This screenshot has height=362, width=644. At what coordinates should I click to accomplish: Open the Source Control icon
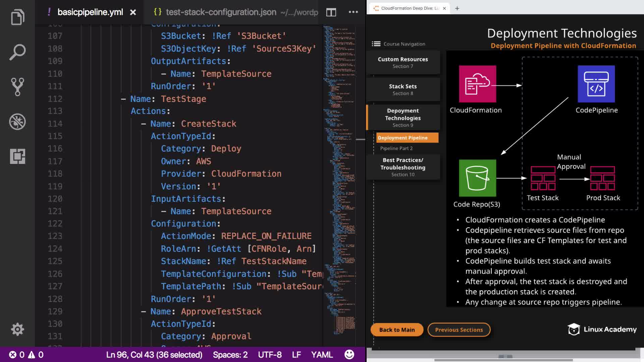[17, 87]
